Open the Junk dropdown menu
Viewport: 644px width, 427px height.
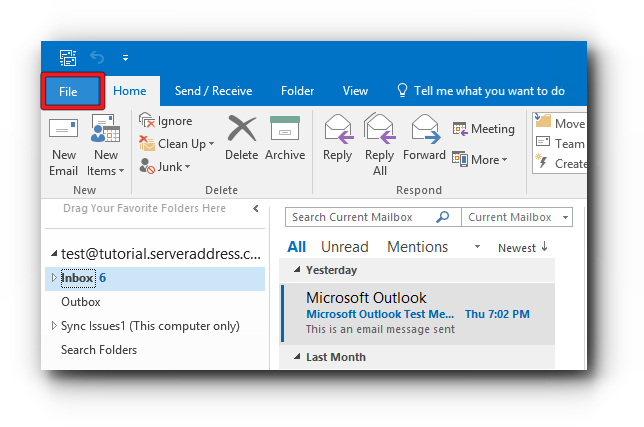[165, 167]
